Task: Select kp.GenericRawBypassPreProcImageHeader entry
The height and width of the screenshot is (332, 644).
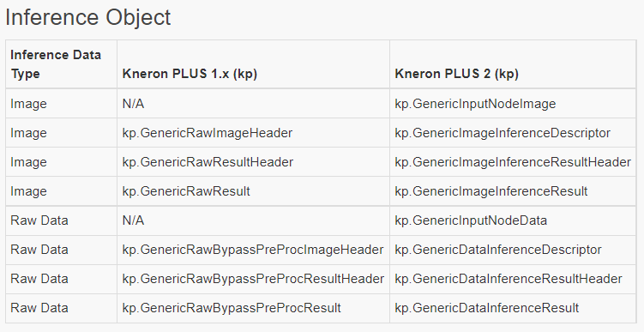Action: click(x=253, y=250)
